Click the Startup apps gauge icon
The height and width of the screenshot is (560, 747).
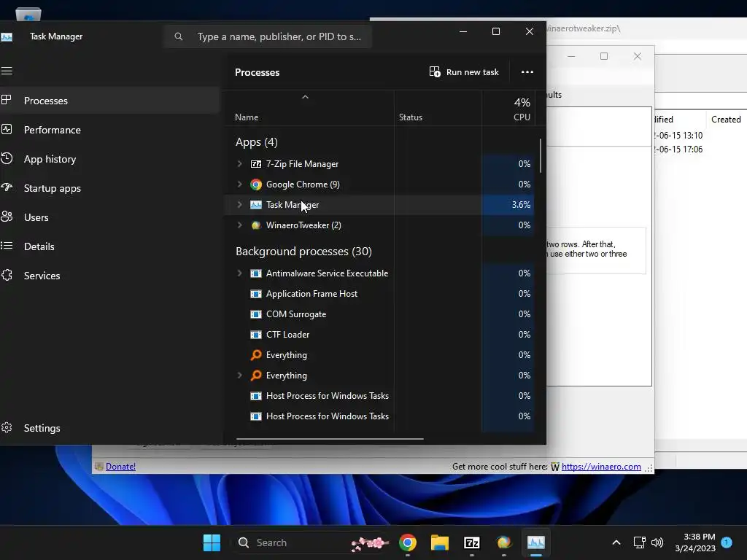(6, 187)
